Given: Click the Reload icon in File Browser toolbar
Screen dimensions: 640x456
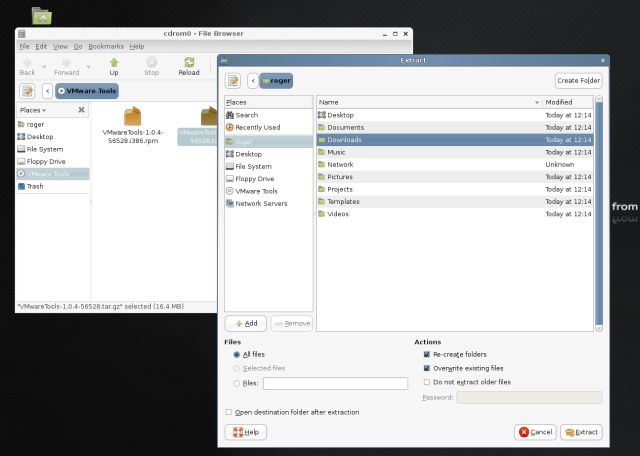Looking at the screenshot, I should [189, 62].
